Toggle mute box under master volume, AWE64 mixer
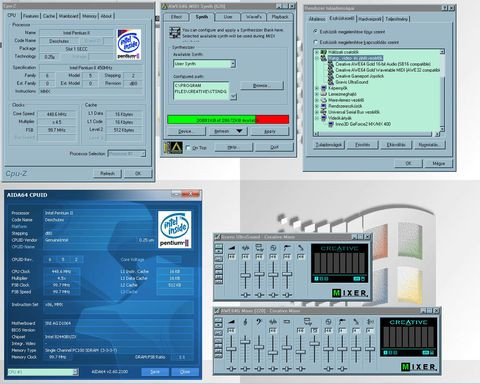The height and width of the screenshot is (384, 480). [x=231, y=330]
